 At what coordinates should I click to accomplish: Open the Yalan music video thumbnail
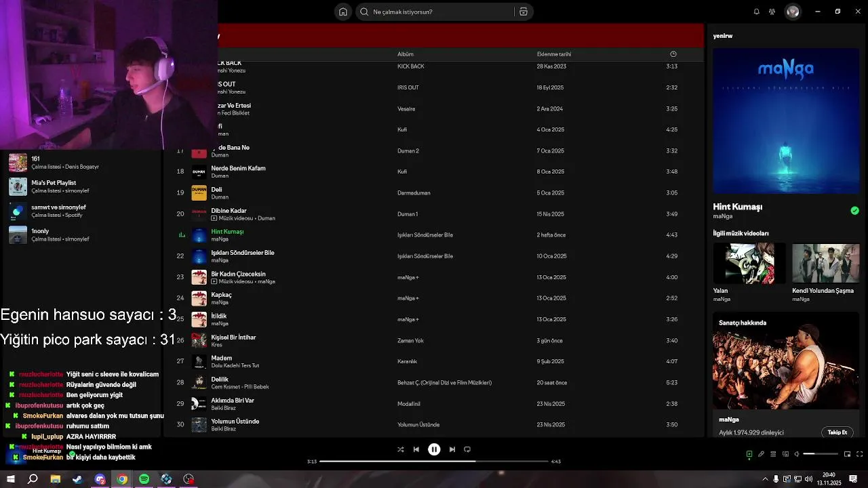point(749,263)
